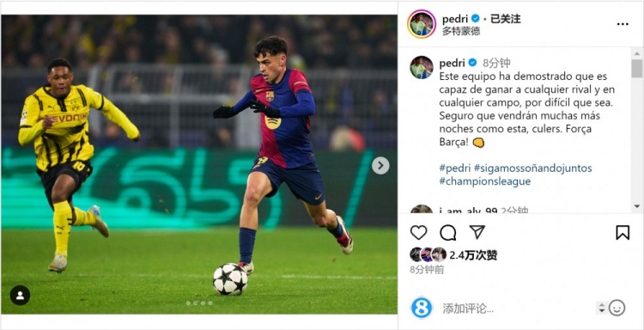Open the three-dot more options menu
The height and width of the screenshot is (330, 644).
tap(623, 24)
